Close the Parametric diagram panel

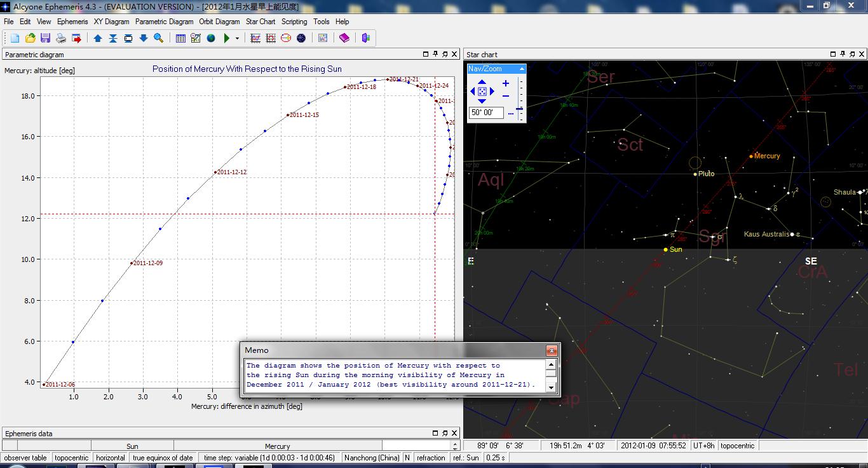[x=454, y=54]
